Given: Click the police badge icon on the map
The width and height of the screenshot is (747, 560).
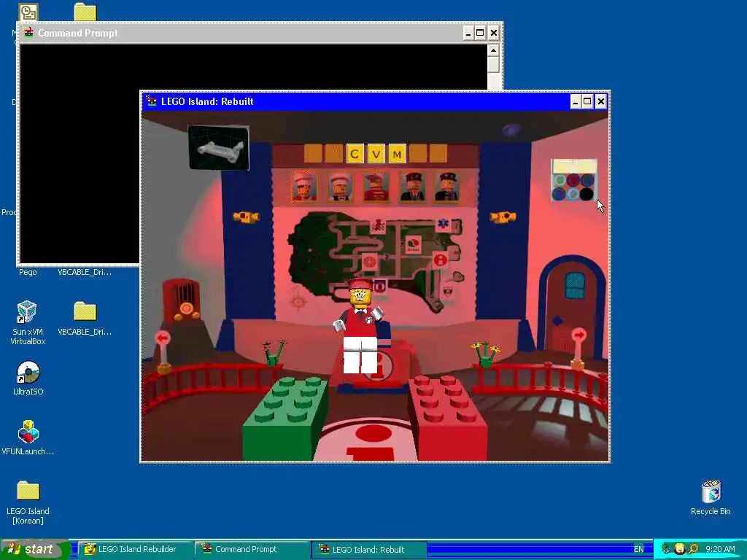Looking at the screenshot, I should [x=448, y=292].
